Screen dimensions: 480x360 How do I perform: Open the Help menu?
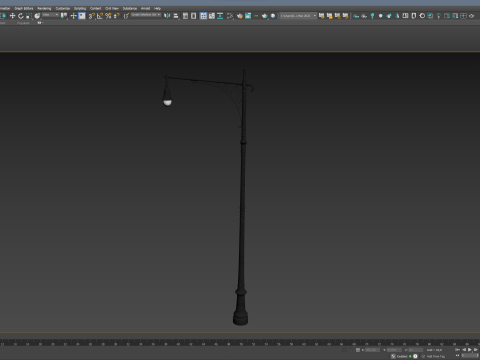click(157, 8)
